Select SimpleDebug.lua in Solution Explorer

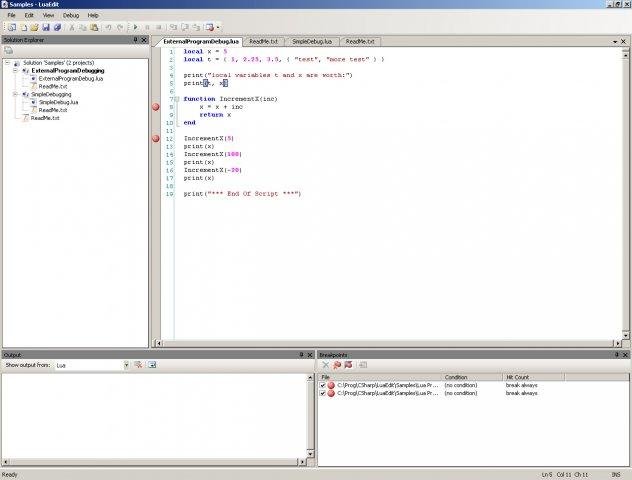pos(58,102)
